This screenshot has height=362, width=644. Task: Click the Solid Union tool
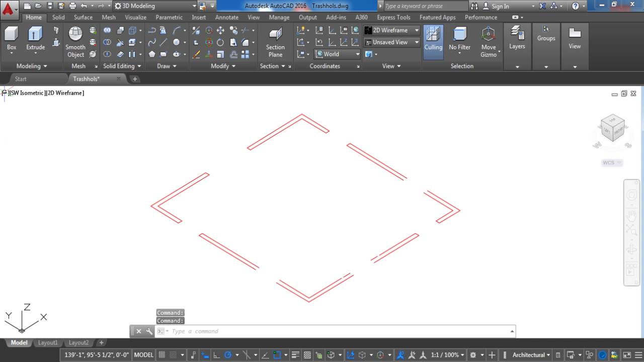pos(107,30)
